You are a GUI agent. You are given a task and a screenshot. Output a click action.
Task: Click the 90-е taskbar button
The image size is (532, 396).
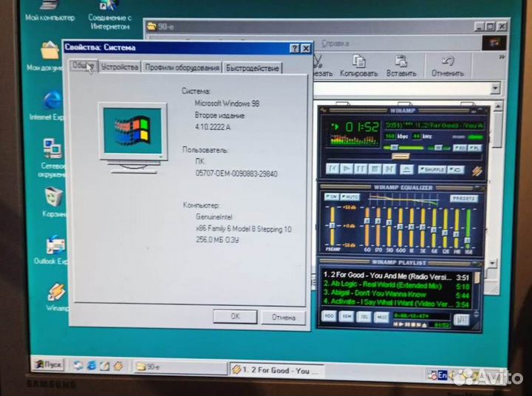[x=180, y=367]
